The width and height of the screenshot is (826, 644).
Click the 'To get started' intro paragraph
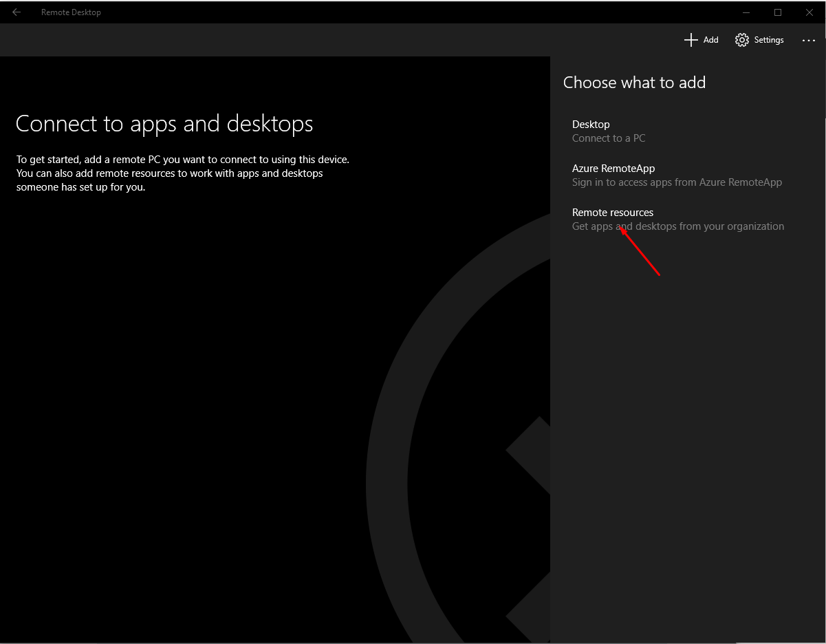click(x=183, y=173)
